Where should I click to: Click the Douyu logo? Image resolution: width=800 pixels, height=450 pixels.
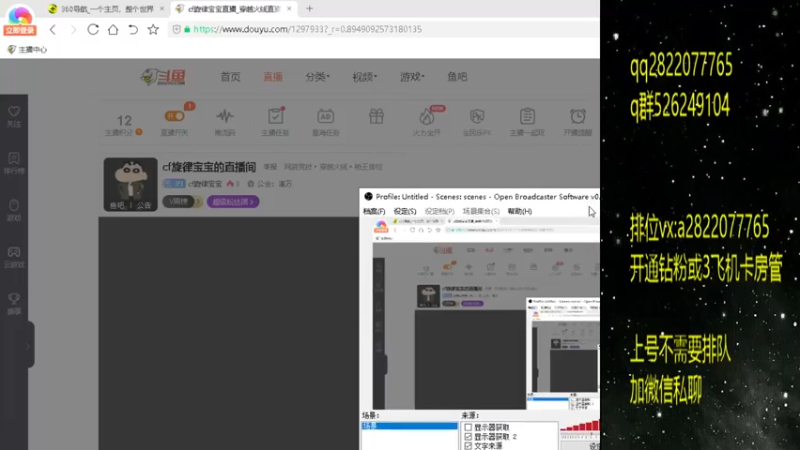[163, 77]
